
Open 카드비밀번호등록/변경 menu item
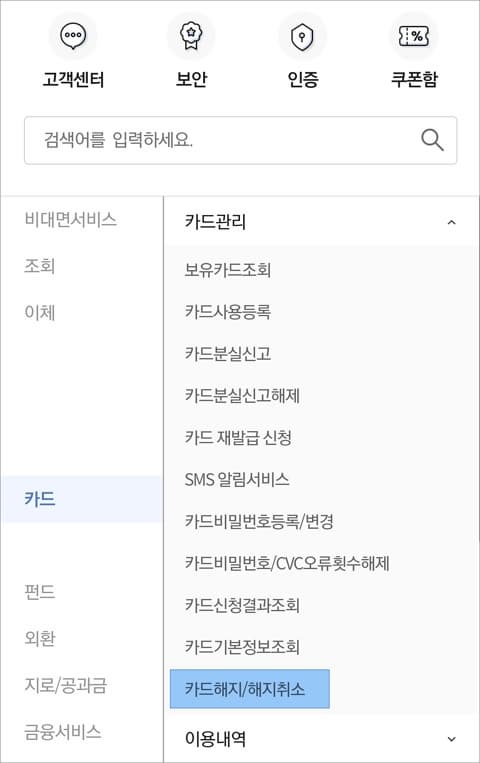pyautogui.click(x=259, y=522)
